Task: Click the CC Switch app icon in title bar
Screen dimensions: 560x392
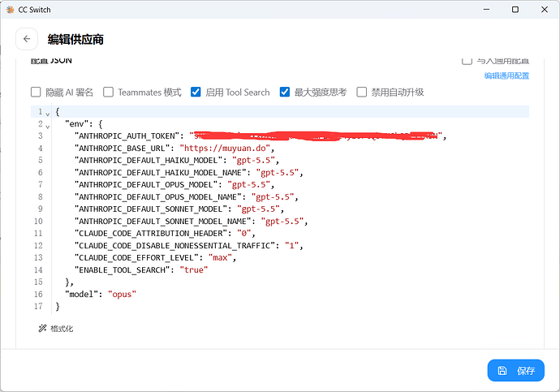Action: click(10, 10)
